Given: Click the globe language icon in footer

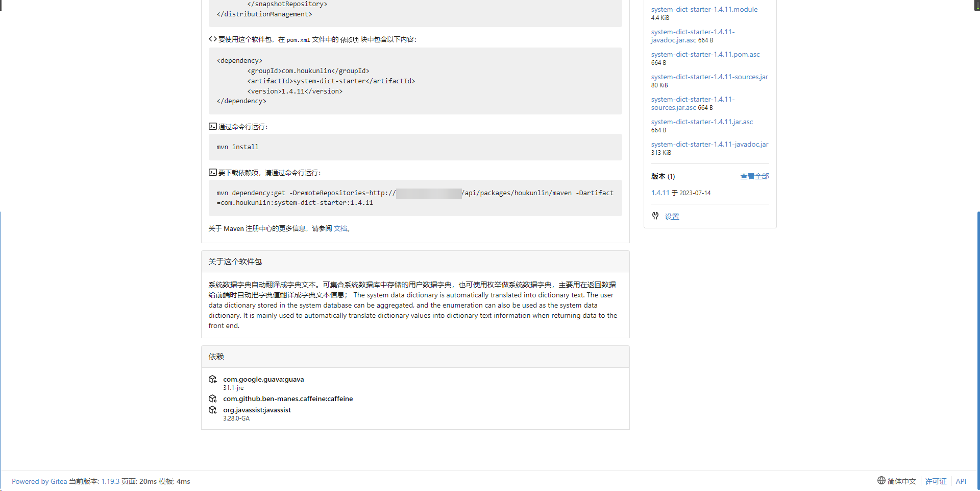Looking at the screenshot, I should [881, 481].
